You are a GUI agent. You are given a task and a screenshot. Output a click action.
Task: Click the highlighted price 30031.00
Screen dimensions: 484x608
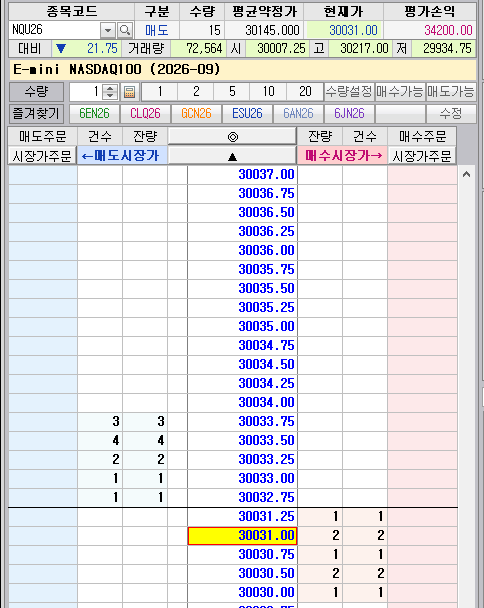coord(242,535)
